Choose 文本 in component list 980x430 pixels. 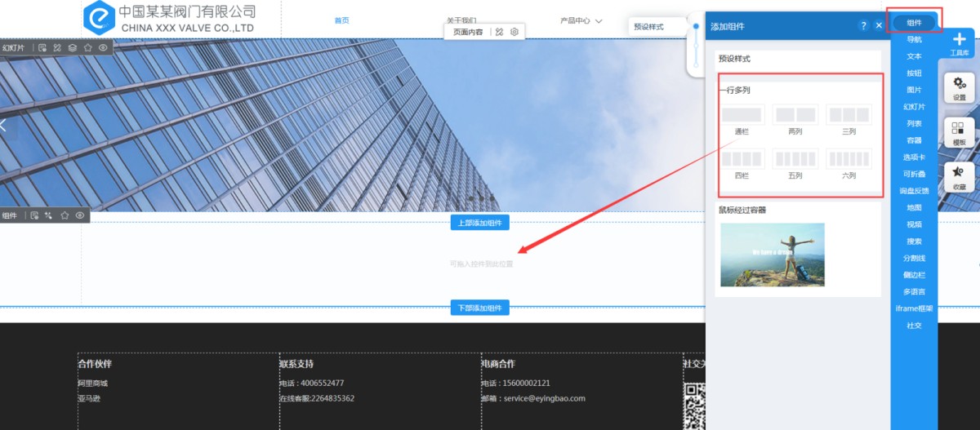914,56
